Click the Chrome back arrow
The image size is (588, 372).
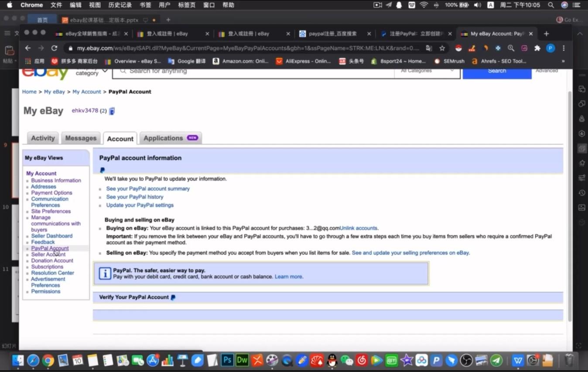tap(28, 48)
